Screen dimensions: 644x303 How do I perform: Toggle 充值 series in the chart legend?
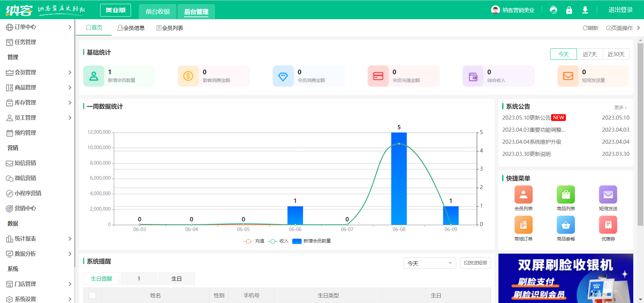254,241
